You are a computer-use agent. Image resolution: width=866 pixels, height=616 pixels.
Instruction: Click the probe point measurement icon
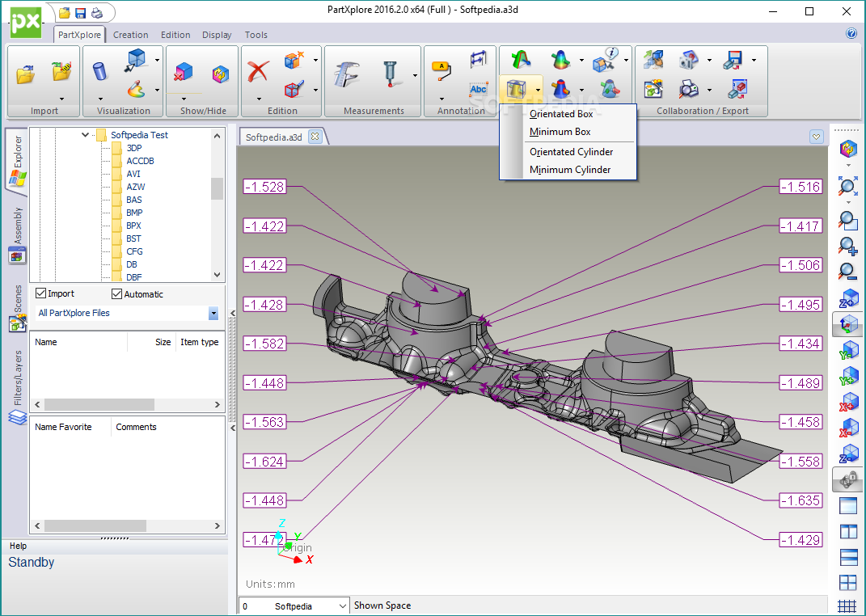[391, 74]
